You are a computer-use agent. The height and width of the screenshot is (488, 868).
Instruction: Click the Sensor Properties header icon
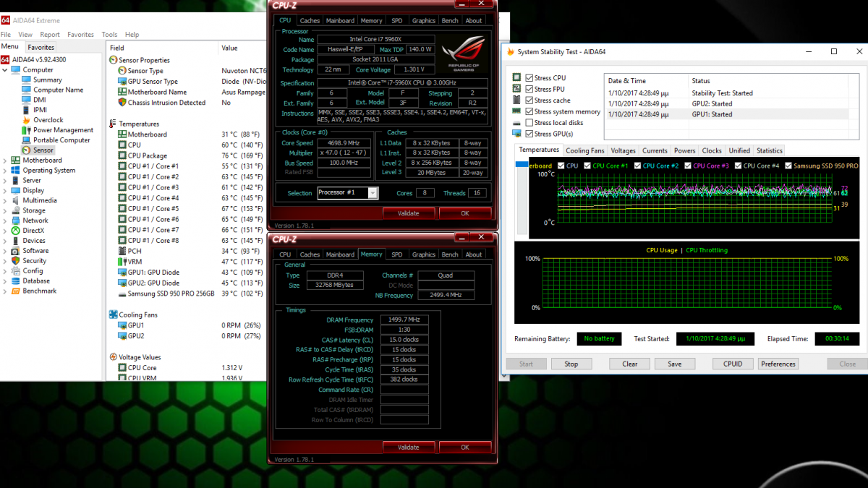point(113,60)
